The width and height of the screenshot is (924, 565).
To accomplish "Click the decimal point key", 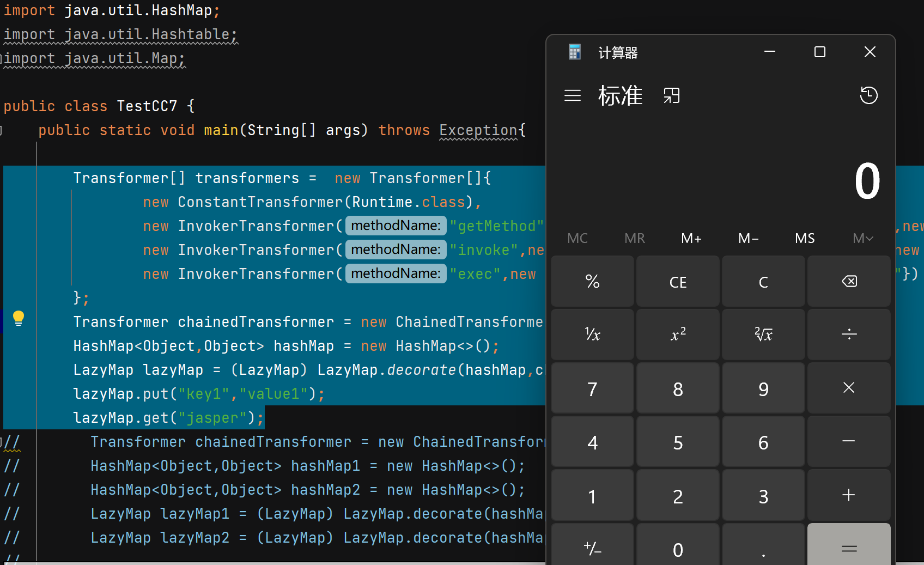I will [763, 545].
